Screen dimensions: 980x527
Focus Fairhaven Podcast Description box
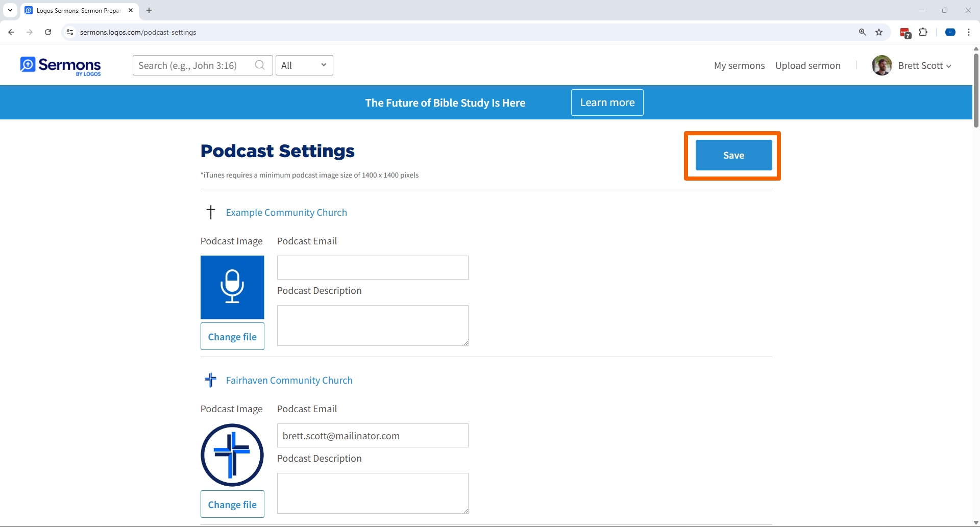373,493
